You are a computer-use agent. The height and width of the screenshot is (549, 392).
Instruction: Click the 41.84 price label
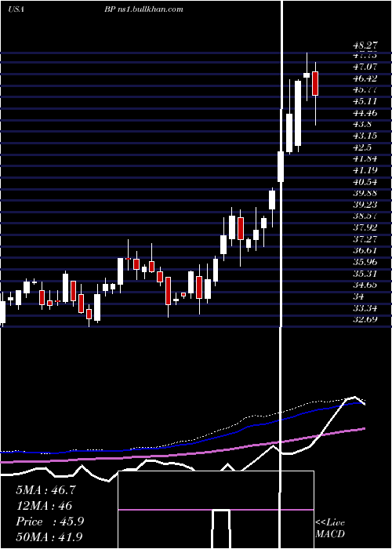pos(365,158)
